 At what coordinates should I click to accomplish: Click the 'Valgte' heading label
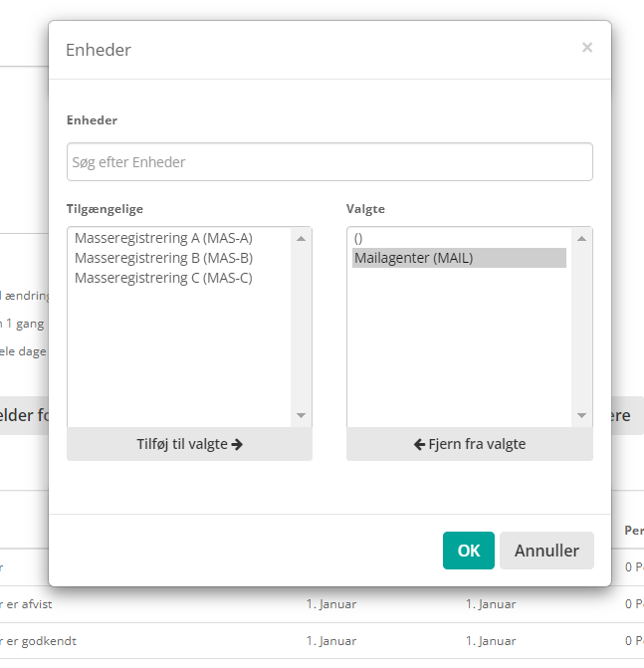click(x=365, y=209)
